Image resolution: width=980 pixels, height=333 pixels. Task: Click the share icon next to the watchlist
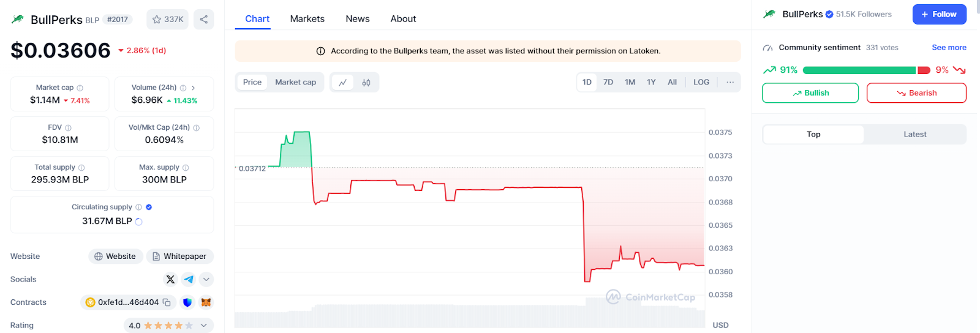203,20
